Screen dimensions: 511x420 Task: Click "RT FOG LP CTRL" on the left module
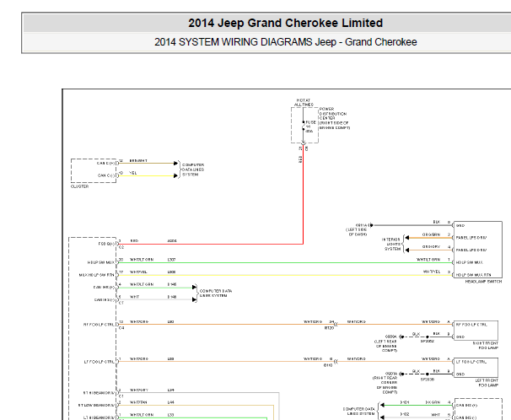click(99, 325)
